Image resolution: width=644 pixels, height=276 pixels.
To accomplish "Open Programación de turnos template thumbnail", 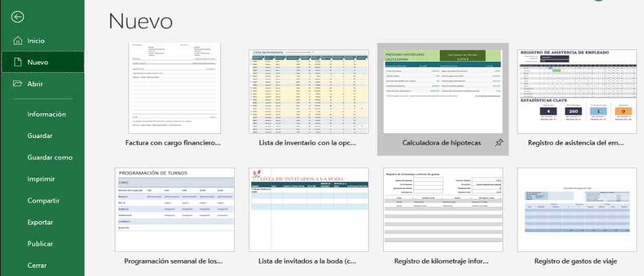I will (174, 209).
